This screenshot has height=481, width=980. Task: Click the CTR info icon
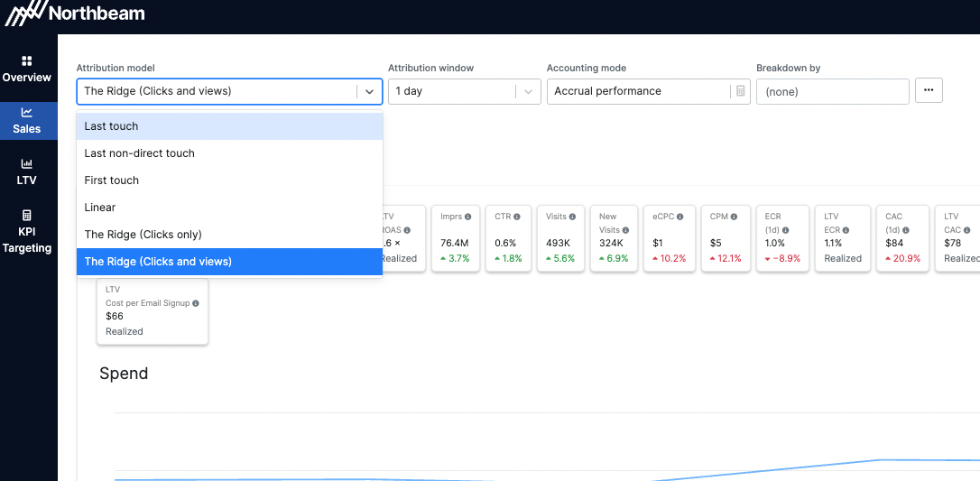pyautogui.click(x=516, y=217)
